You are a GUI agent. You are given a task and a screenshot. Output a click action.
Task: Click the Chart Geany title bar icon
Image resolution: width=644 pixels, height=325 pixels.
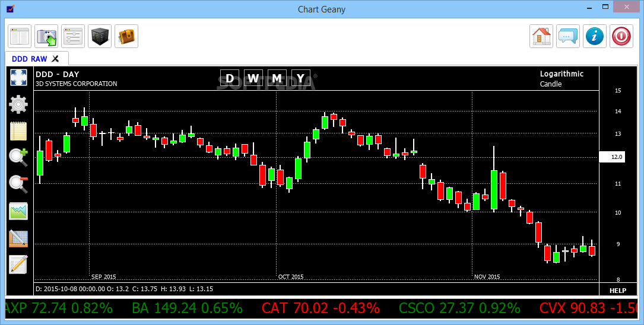(x=10, y=8)
